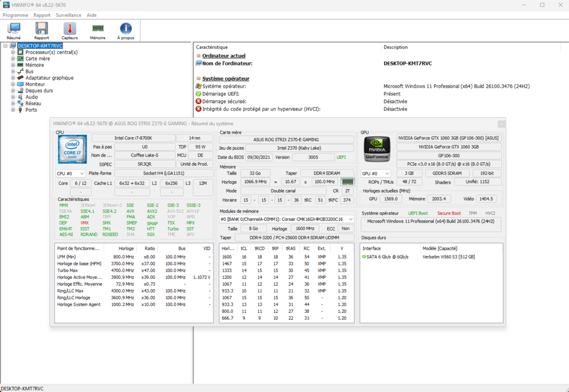Image resolution: width=569 pixels, height=392 pixels.
Task: Click the Carte mère tree icon
Action: tap(20, 59)
